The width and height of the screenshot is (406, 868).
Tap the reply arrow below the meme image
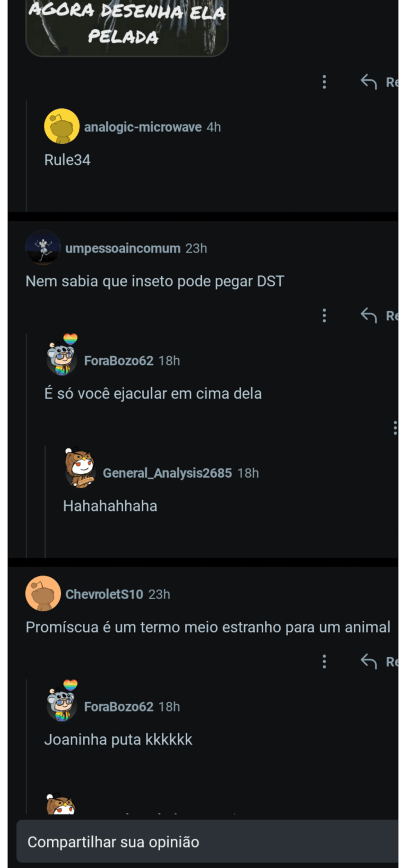369,82
